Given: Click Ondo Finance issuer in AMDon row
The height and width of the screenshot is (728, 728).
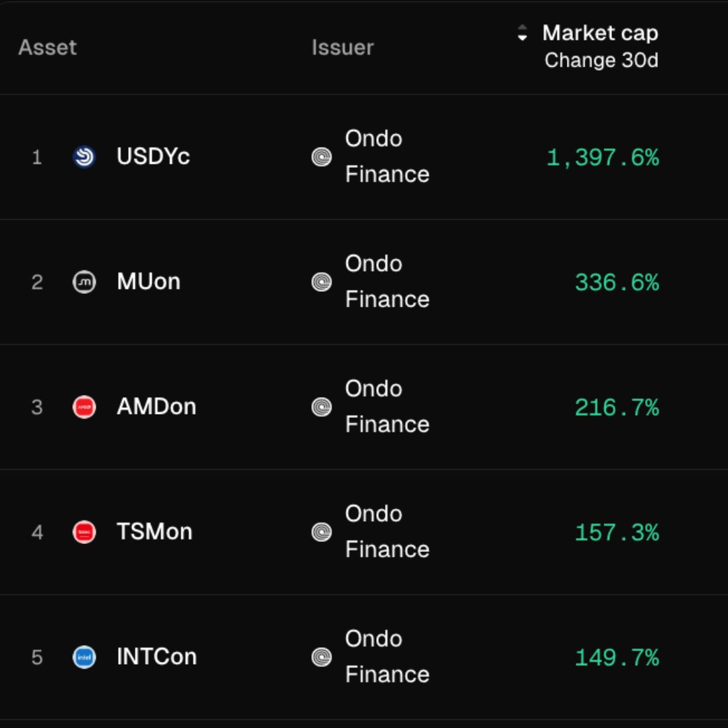Looking at the screenshot, I should (387, 406).
